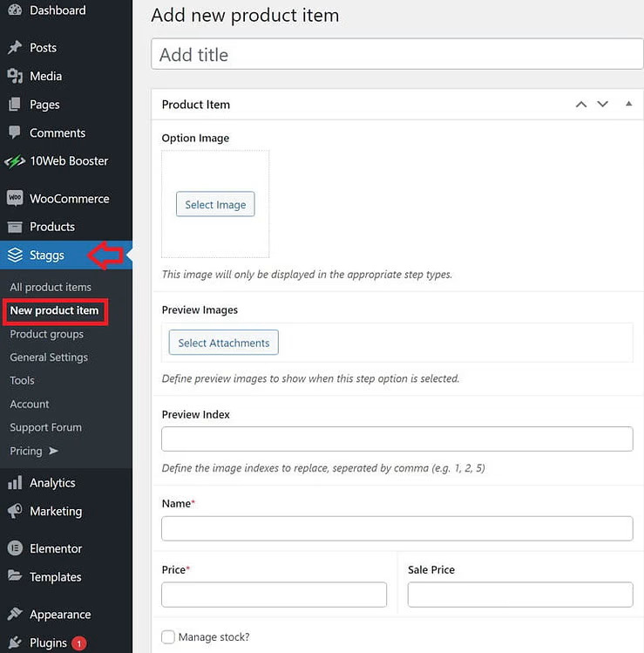Move Product Item panel down
Screen dimensions: 644x653
coord(602,104)
